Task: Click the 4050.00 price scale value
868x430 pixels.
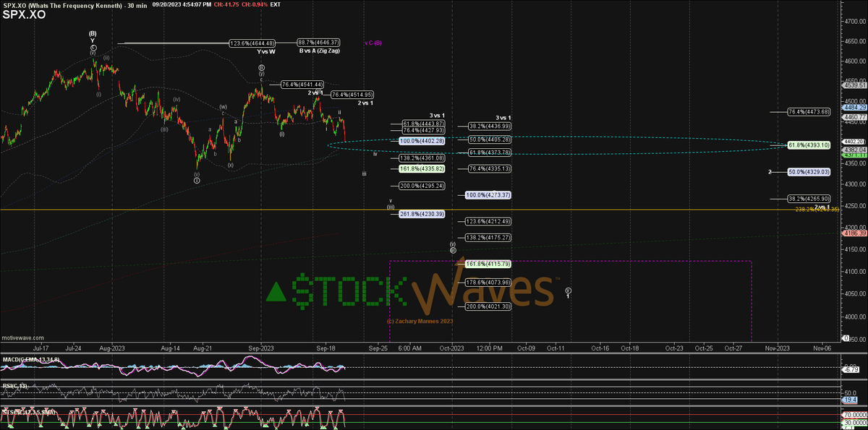Action: tap(856, 295)
